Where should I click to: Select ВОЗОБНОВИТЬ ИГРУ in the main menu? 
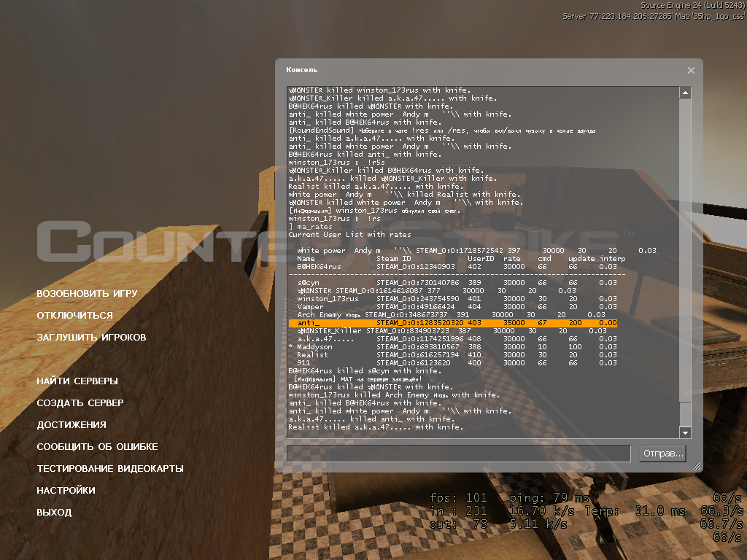87,293
